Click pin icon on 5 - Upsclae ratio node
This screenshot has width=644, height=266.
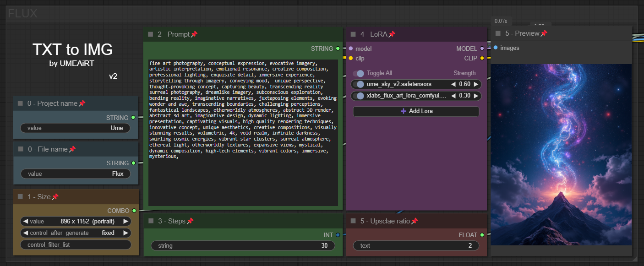click(414, 221)
